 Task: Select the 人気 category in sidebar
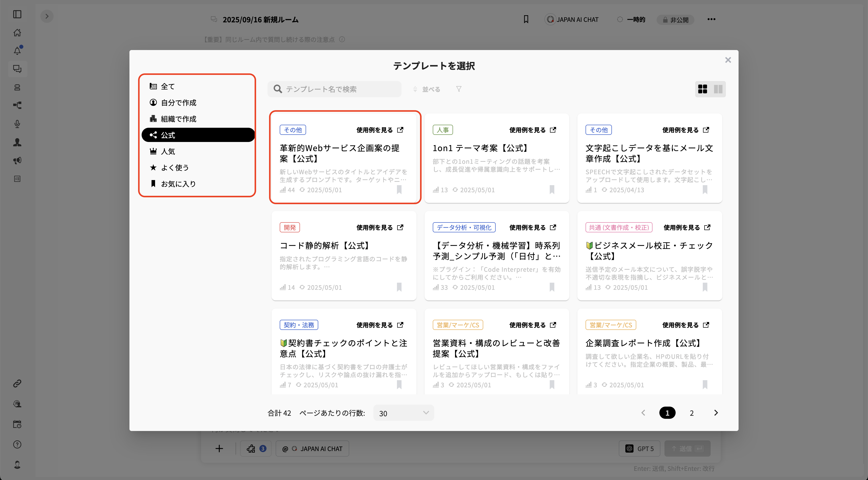168,151
